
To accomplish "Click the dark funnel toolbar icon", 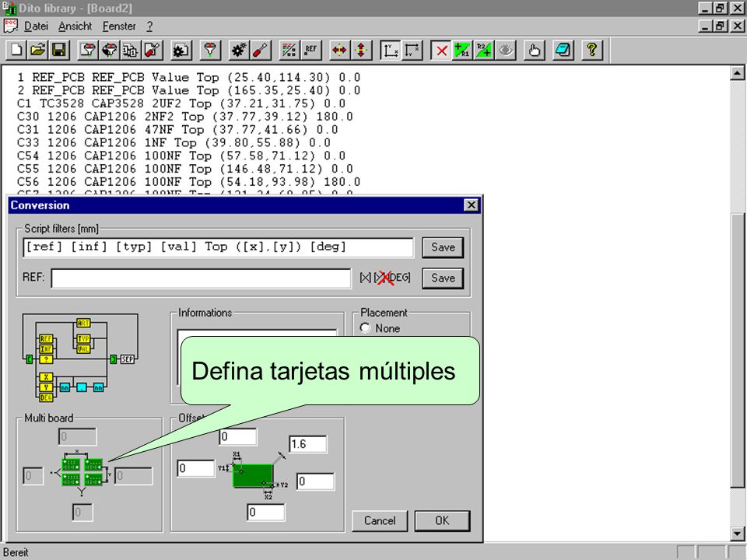I will tap(110, 50).
